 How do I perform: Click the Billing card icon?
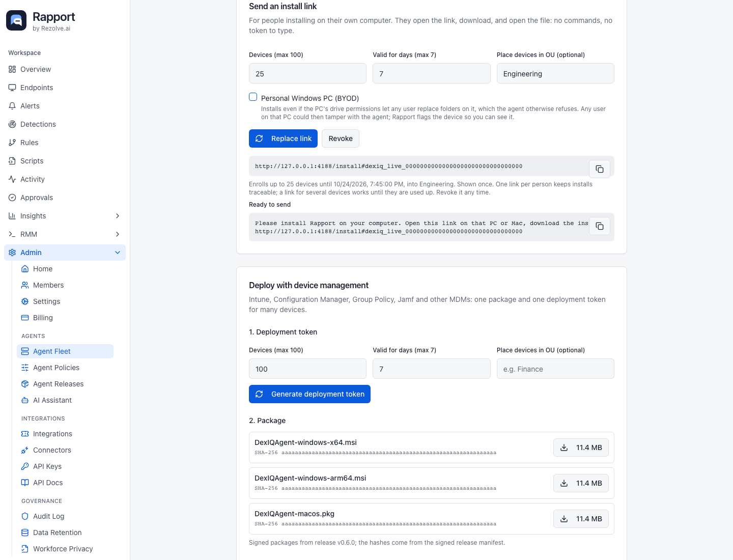(x=25, y=318)
